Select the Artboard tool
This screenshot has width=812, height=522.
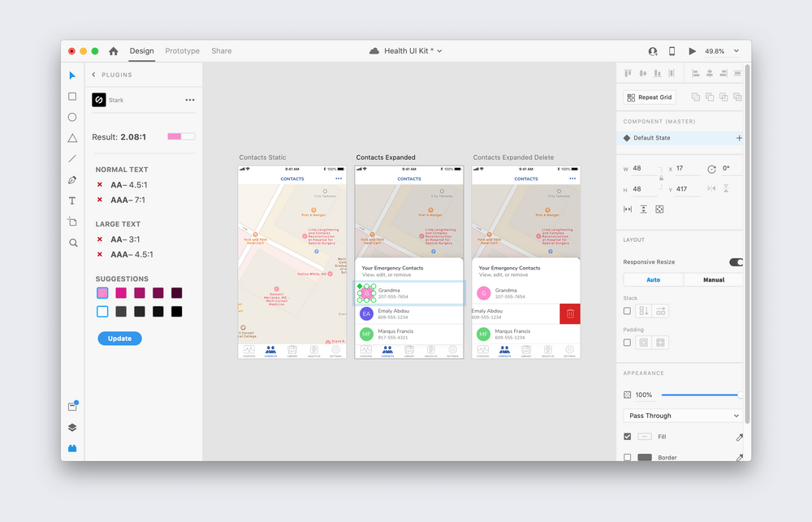pyautogui.click(x=71, y=222)
